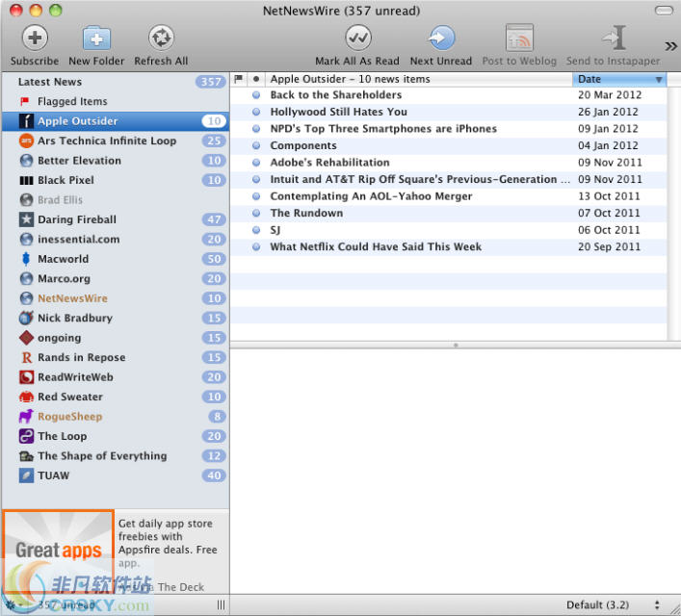681x616 pixels.
Task: Click the Better Elevation globe icon
Action: pyautogui.click(x=27, y=161)
